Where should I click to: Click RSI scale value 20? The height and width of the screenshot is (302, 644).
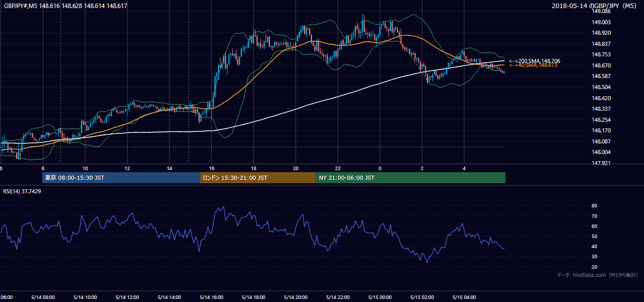click(594, 267)
